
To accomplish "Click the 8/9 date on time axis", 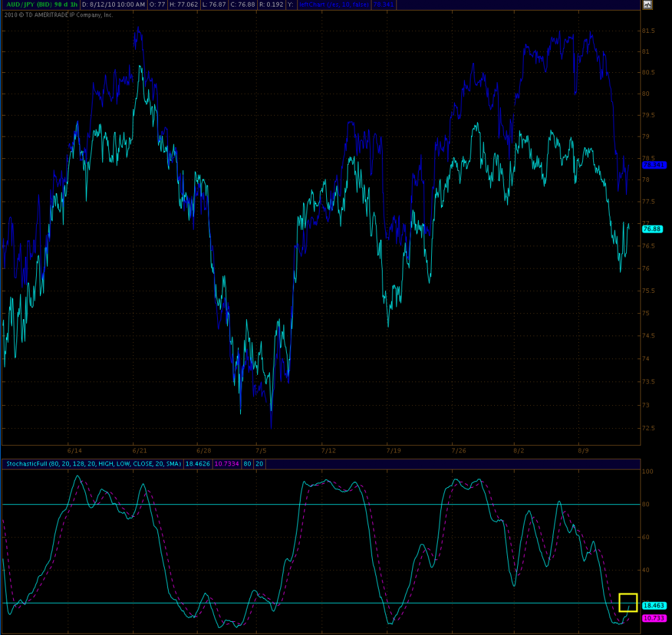I will click(x=583, y=450).
